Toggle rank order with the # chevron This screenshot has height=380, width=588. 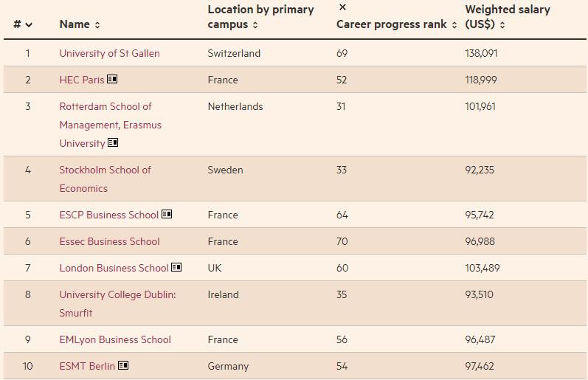[29, 25]
